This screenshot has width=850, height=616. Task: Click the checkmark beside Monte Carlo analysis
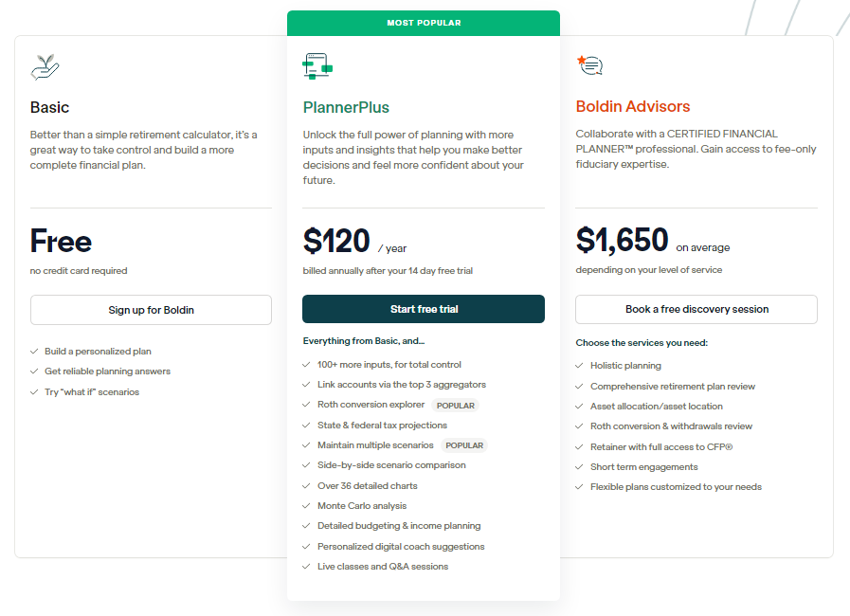[305, 505]
